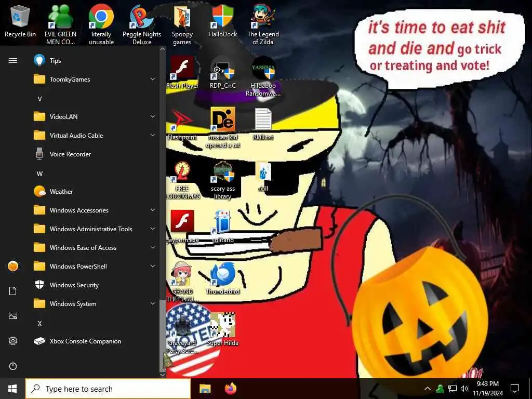Select GRAND THEFT AU... desktop icon

[182, 282]
